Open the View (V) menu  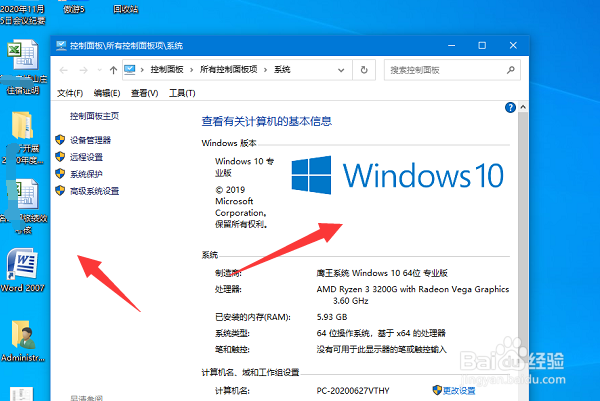[145, 93]
